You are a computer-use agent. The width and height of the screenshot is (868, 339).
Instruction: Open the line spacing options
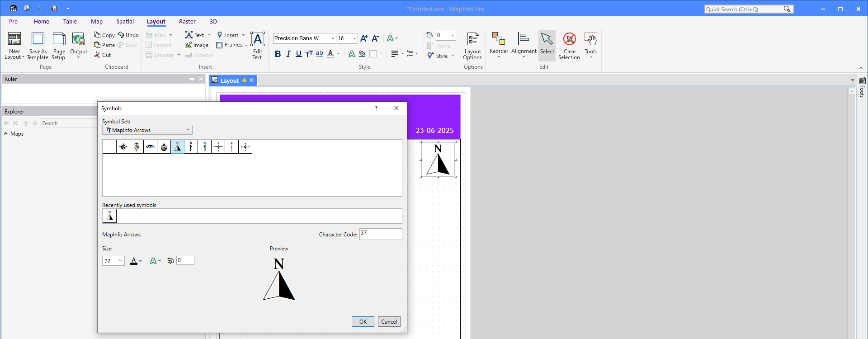pyautogui.click(x=412, y=54)
